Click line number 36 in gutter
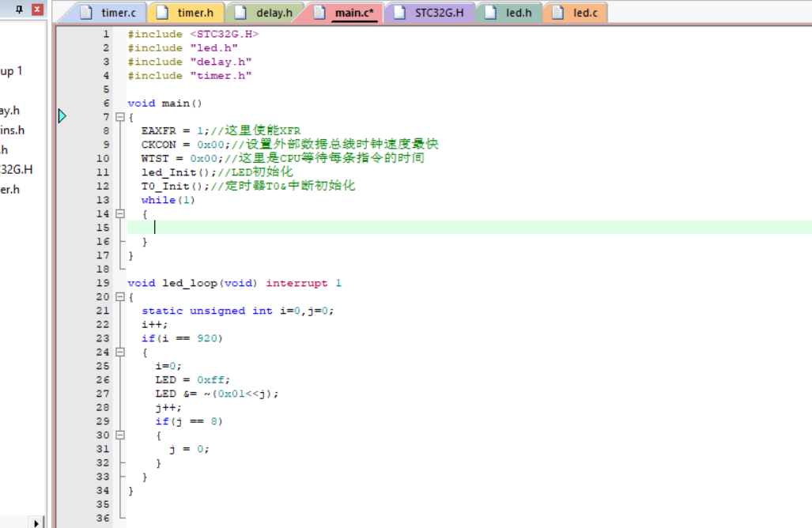The height and width of the screenshot is (528, 812). pos(103,518)
